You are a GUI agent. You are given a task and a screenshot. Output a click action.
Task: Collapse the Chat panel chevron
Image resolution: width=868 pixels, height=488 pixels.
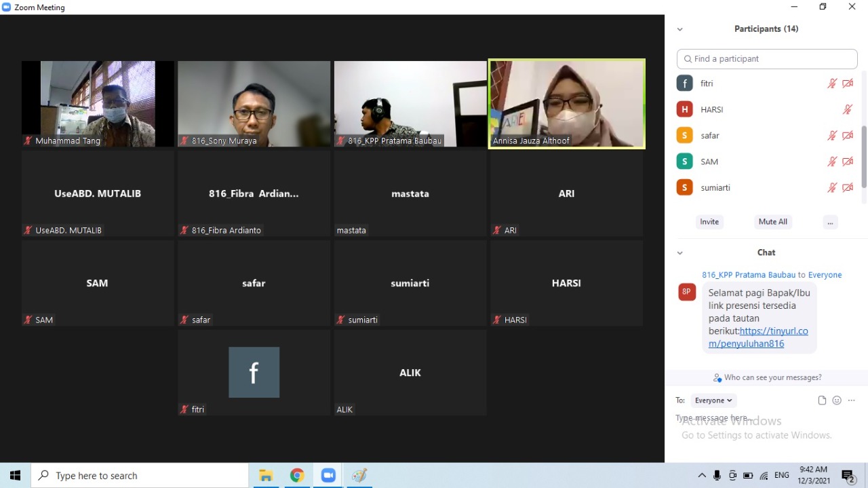(x=679, y=252)
